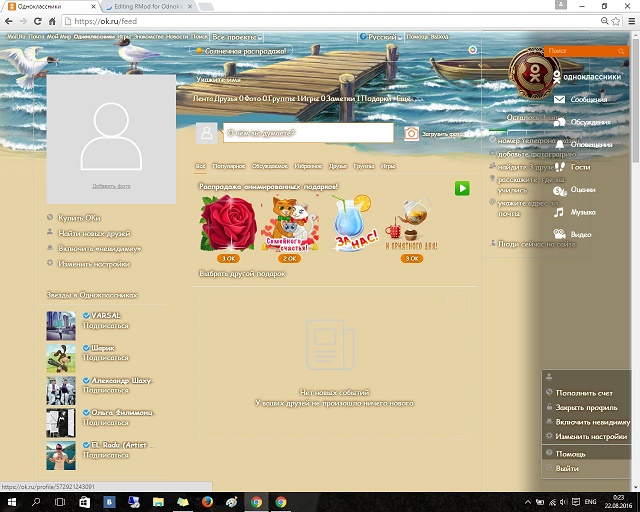Image resolution: width=640 pixels, height=512 pixels.
Task: Switch to Избранное feed tab
Action: point(308,166)
